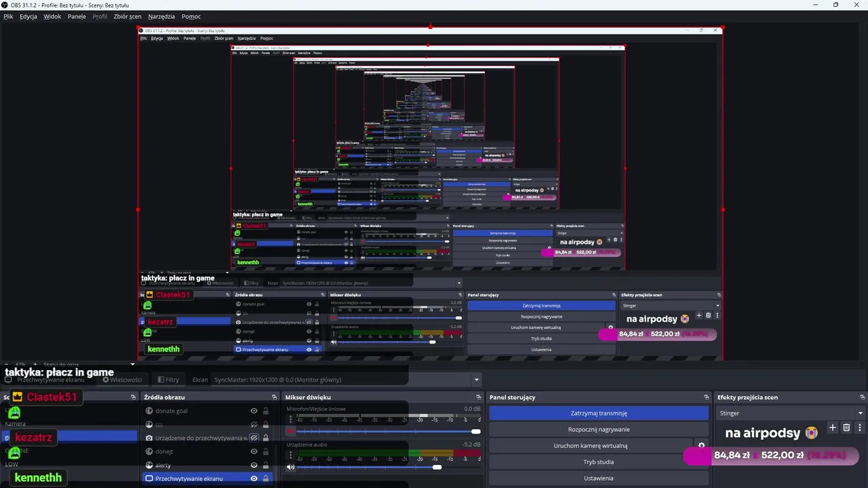The height and width of the screenshot is (488, 868).
Task: Hide the donejt source with its eye icon
Action: point(254,451)
